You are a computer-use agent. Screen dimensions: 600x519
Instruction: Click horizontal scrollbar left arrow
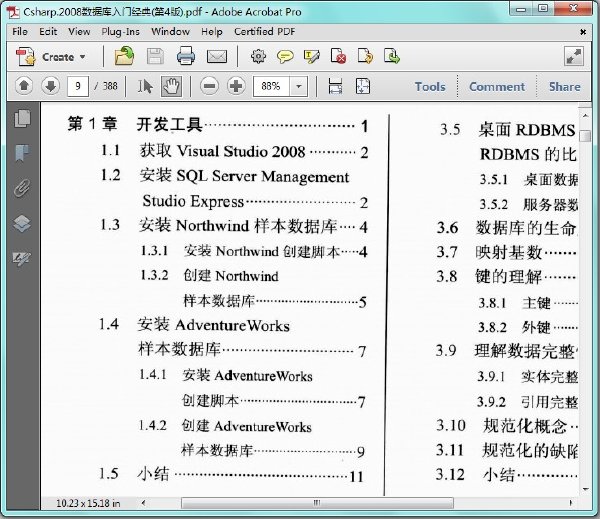tap(143, 503)
